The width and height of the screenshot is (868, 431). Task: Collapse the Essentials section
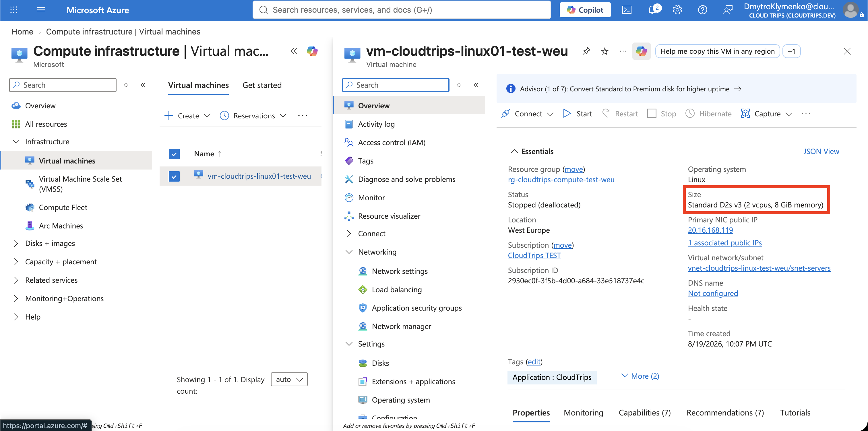(x=514, y=151)
